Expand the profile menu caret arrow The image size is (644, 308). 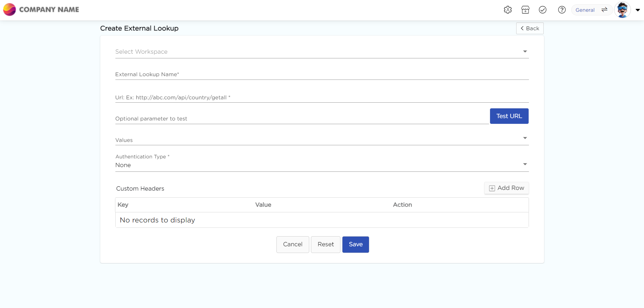(x=638, y=10)
